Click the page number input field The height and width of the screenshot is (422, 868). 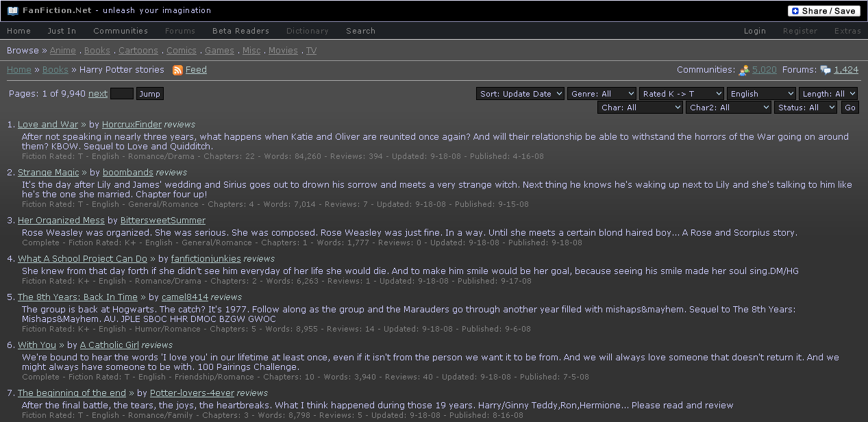122,94
